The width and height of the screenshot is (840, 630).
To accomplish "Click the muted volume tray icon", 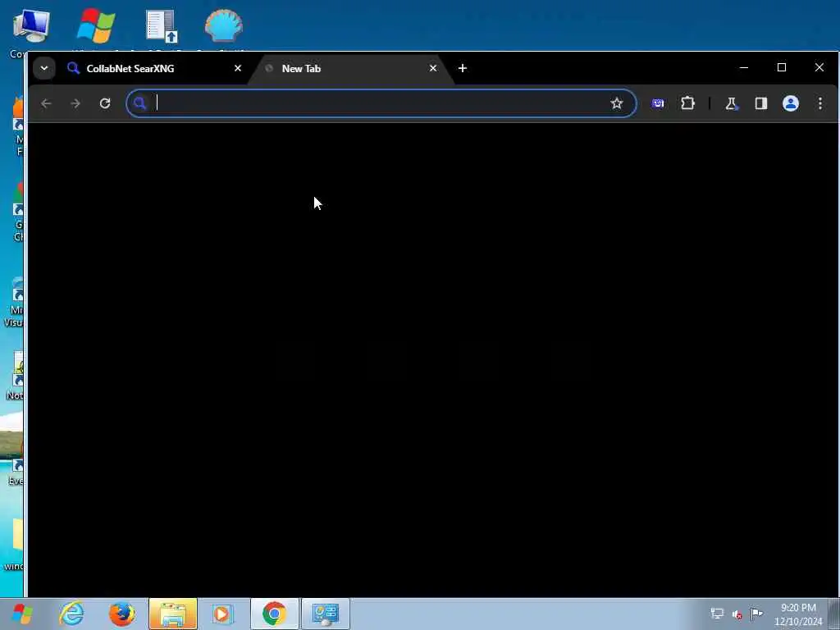I will (737, 614).
